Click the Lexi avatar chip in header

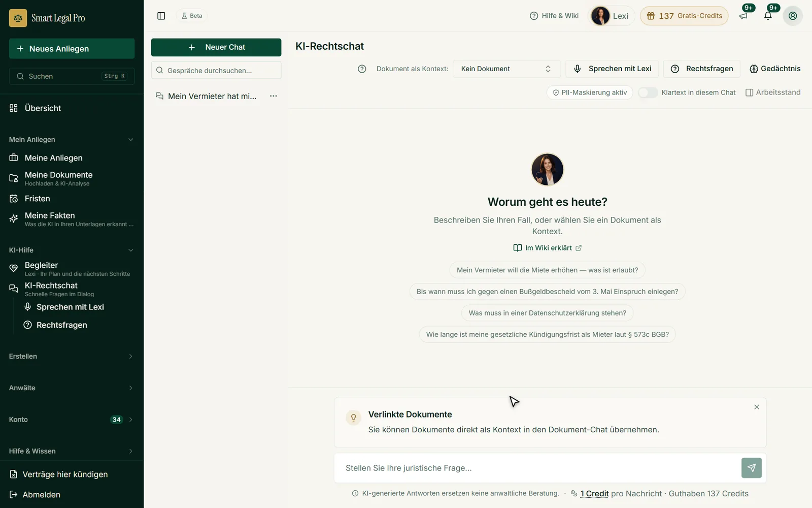pos(611,16)
